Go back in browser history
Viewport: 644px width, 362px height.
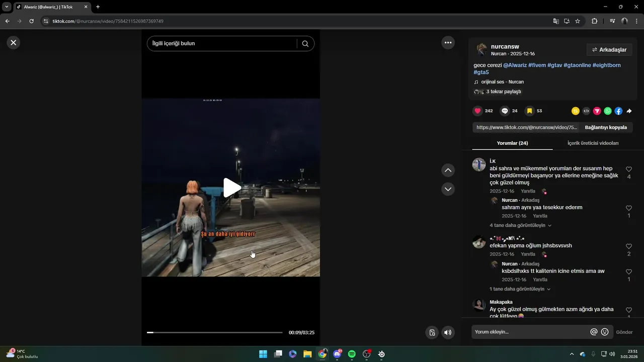pyautogui.click(x=8, y=21)
